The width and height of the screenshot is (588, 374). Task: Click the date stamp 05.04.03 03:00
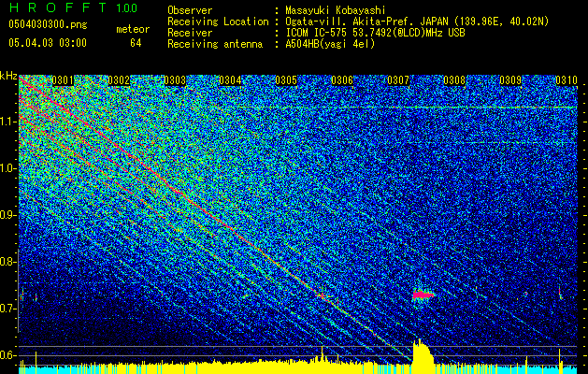(x=48, y=43)
